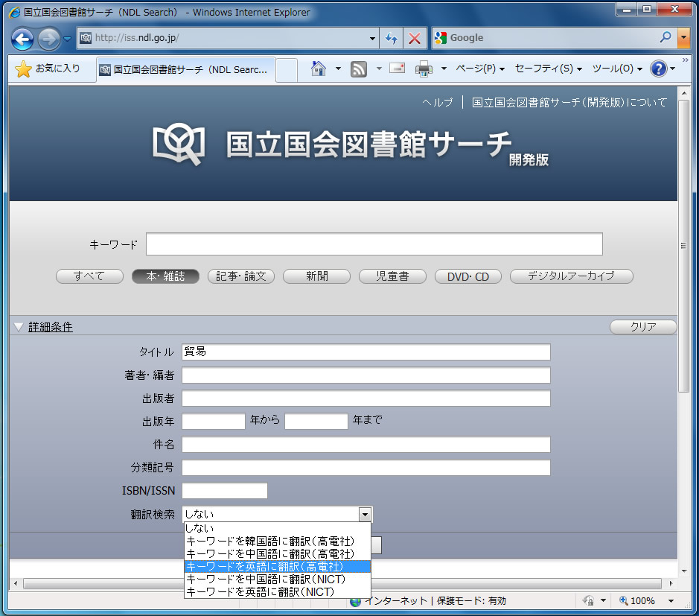Open the セーフティ(S) menu

[549, 69]
